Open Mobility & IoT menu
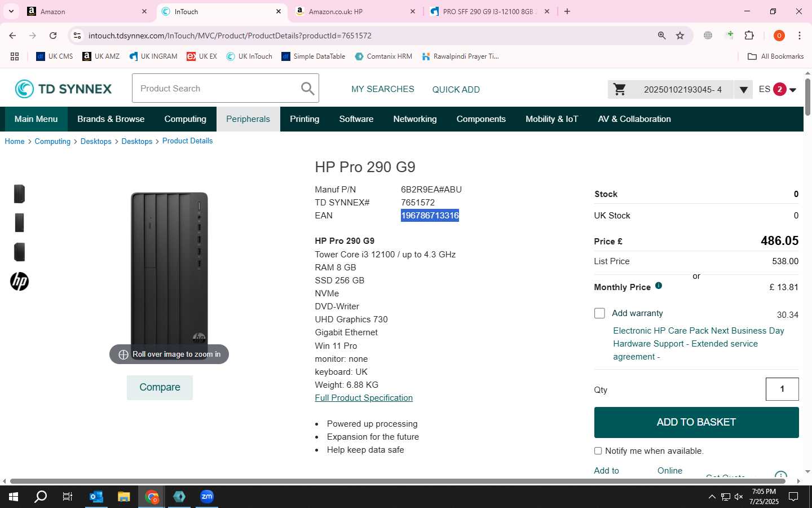Screen dimensions: 812x508 click(x=552, y=119)
